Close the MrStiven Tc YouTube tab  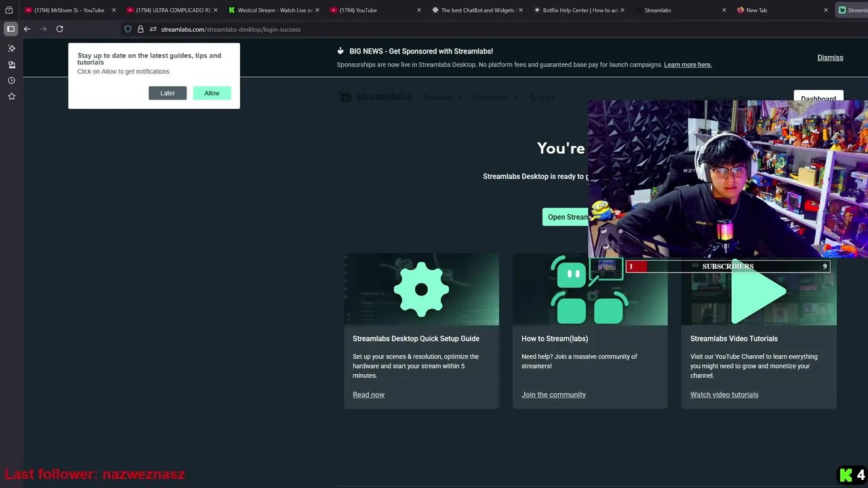click(x=113, y=10)
